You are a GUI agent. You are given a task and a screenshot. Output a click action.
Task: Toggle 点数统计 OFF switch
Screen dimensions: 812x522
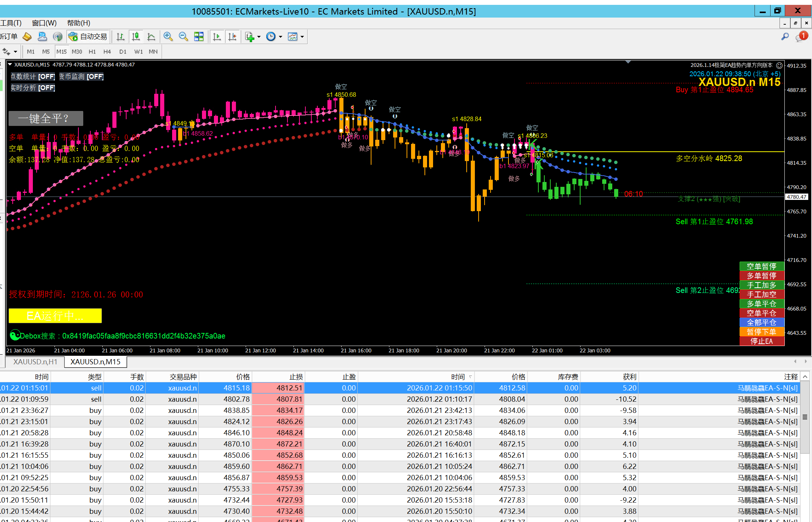coord(46,77)
